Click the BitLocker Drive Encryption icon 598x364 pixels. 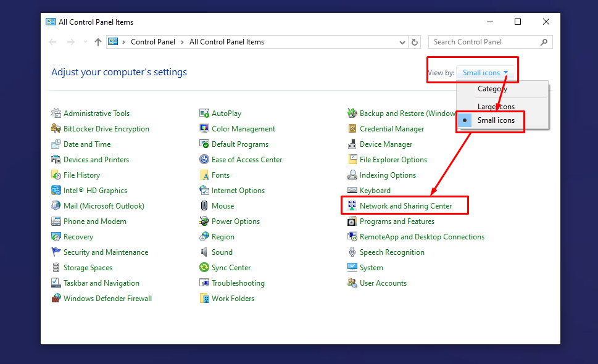point(56,129)
